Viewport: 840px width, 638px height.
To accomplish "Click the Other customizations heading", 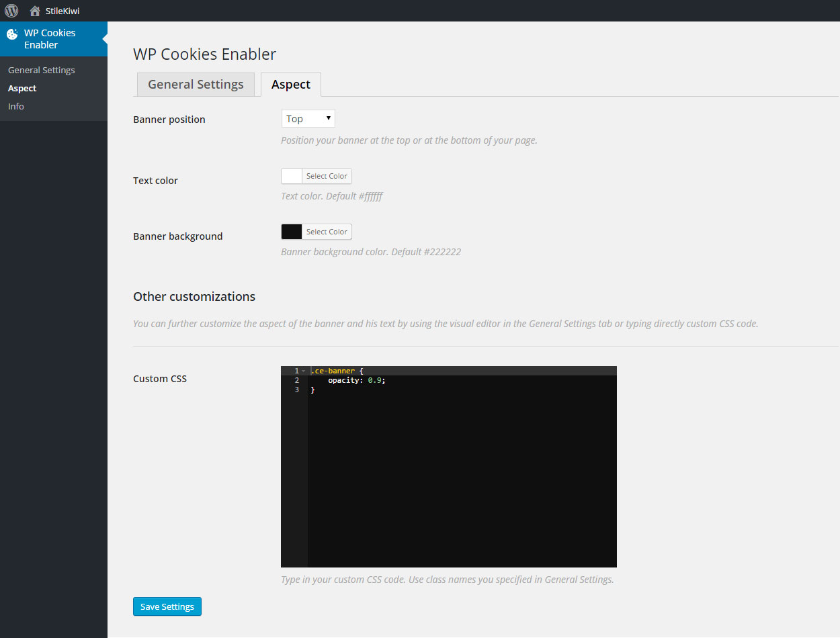I will coord(194,296).
